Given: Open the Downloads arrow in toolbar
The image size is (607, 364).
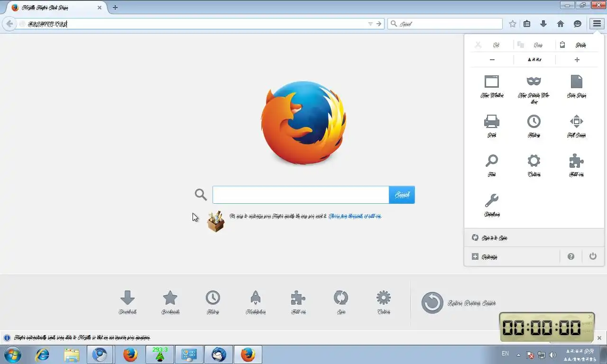Looking at the screenshot, I should [543, 24].
